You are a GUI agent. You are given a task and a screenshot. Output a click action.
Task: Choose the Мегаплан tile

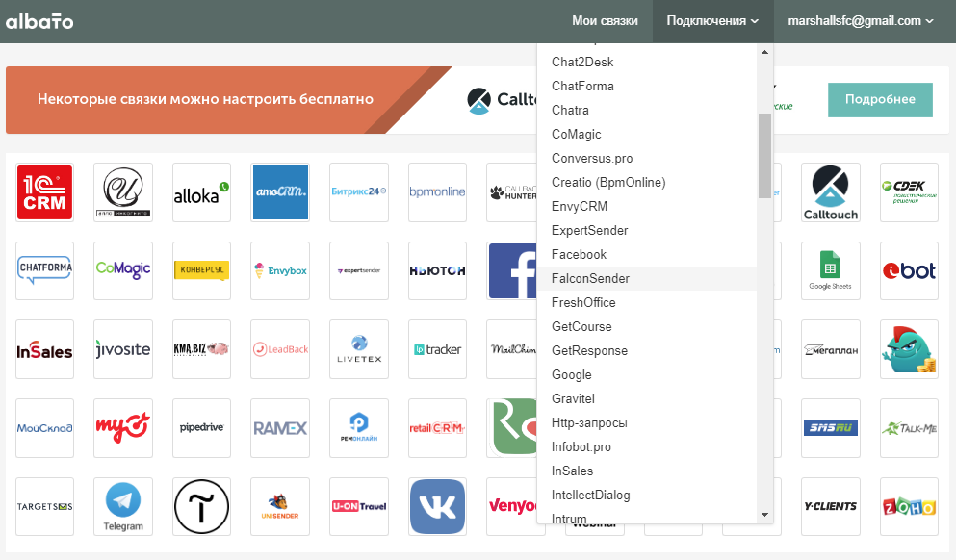coord(831,350)
